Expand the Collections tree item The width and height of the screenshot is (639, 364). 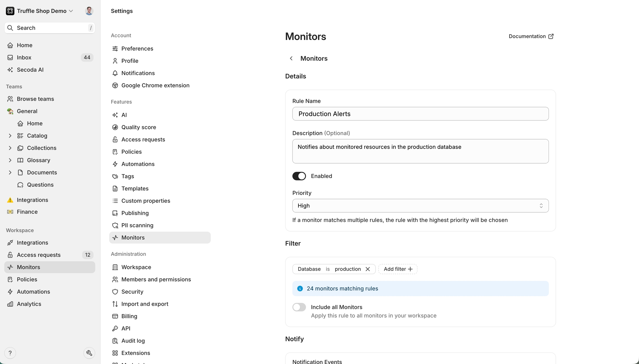(x=10, y=148)
